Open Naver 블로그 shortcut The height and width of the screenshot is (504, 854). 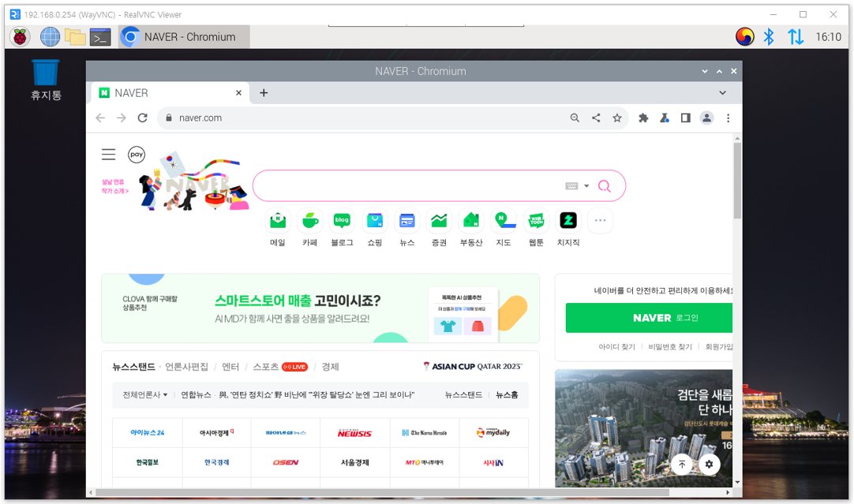click(342, 227)
